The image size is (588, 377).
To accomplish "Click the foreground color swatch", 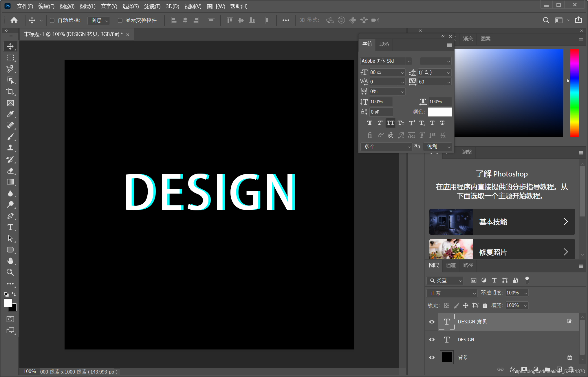I will coord(8,303).
